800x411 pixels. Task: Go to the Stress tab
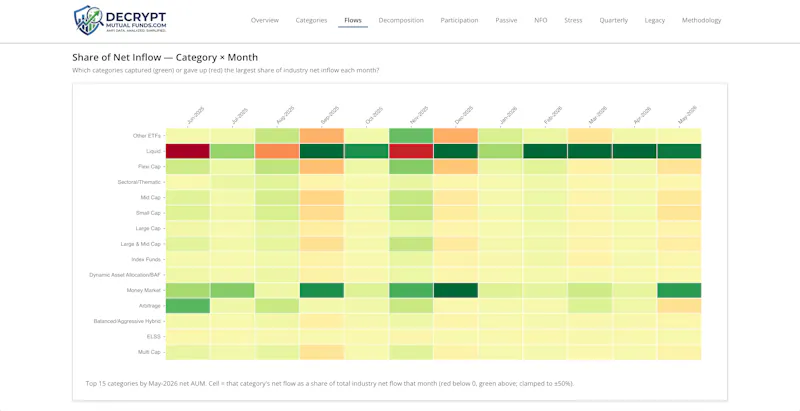pos(573,20)
